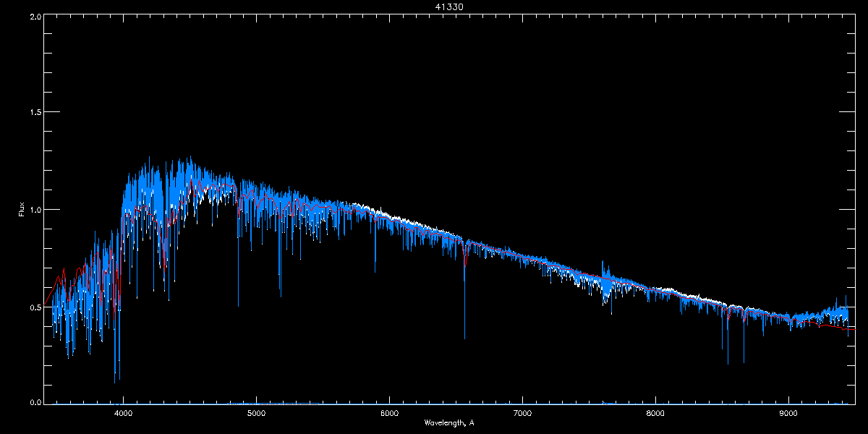Click the 8000 wavelength tick label

[x=655, y=414]
